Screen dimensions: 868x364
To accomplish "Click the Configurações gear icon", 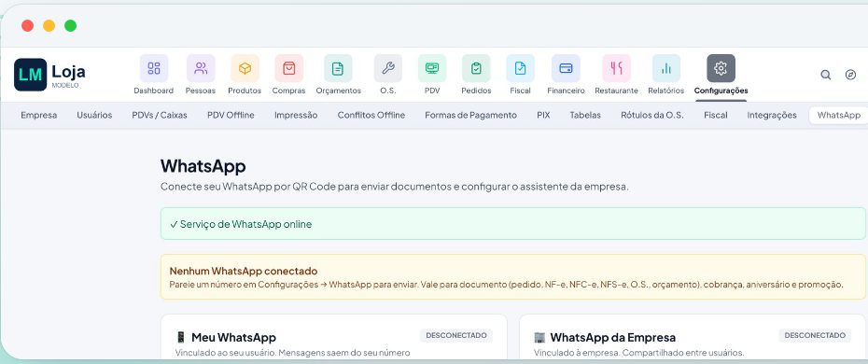I will click(x=721, y=68).
